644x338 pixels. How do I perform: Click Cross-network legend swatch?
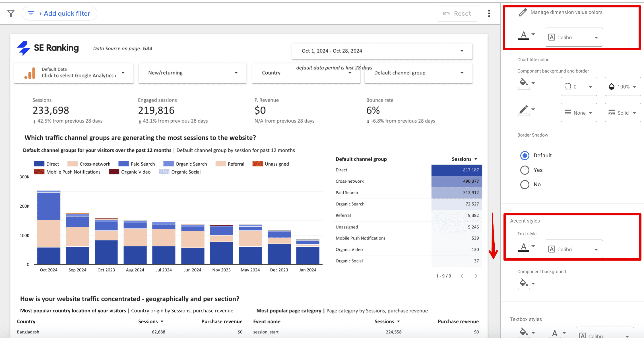pos(73,164)
